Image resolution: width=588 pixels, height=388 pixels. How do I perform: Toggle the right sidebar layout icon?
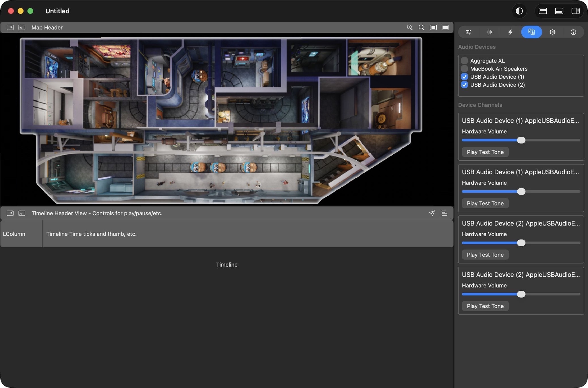point(575,11)
